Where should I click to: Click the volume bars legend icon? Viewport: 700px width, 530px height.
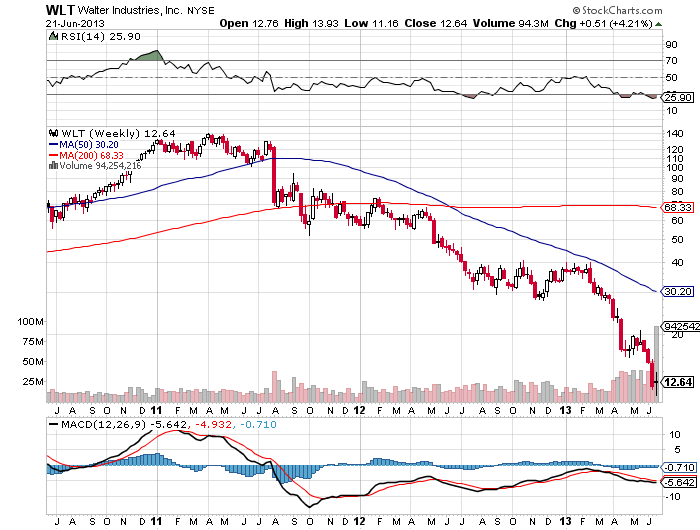coord(54,166)
